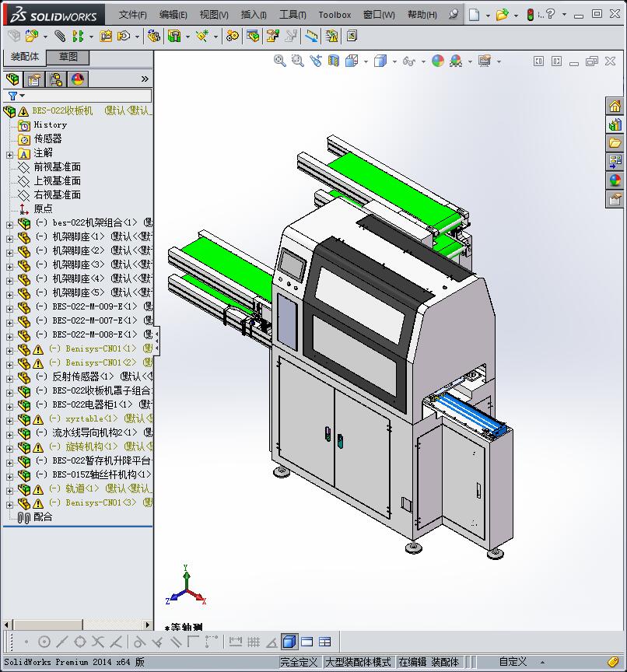Click the Show Hidden Components icon
The width and height of the screenshot is (627, 672).
pyautogui.click(x=153, y=36)
